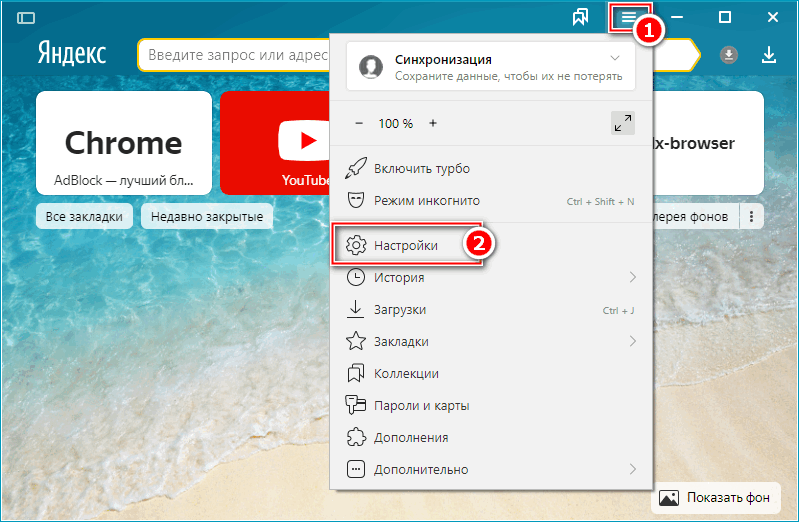Viewport: 799px width, 522px height.
Task: Open Дополнительно menu entry
Action: click(x=491, y=469)
